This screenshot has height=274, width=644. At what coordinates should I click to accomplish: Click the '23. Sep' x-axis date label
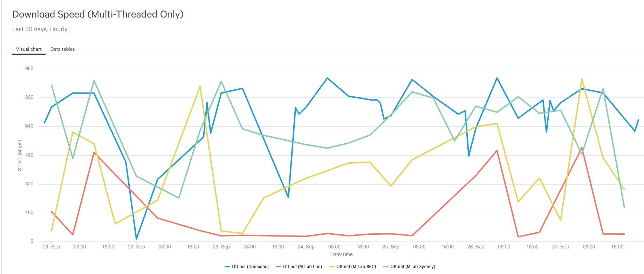pos(221,247)
